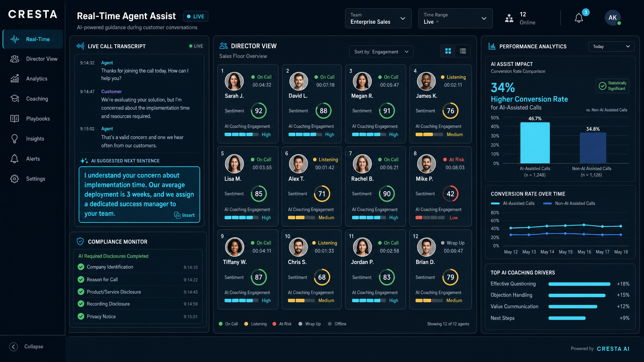Screen dimensions: 644x362
Task: Click the Director View people header icon
Action: click(223, 46)
